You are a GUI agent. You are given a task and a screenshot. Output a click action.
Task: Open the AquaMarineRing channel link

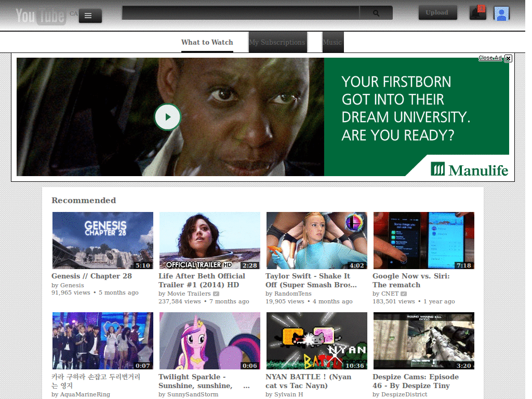(85, 395)
